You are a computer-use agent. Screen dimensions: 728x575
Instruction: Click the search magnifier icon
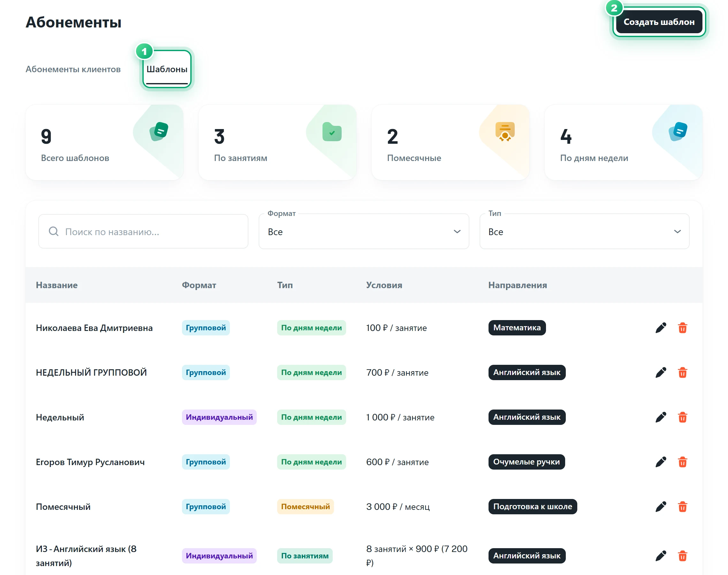54,231
